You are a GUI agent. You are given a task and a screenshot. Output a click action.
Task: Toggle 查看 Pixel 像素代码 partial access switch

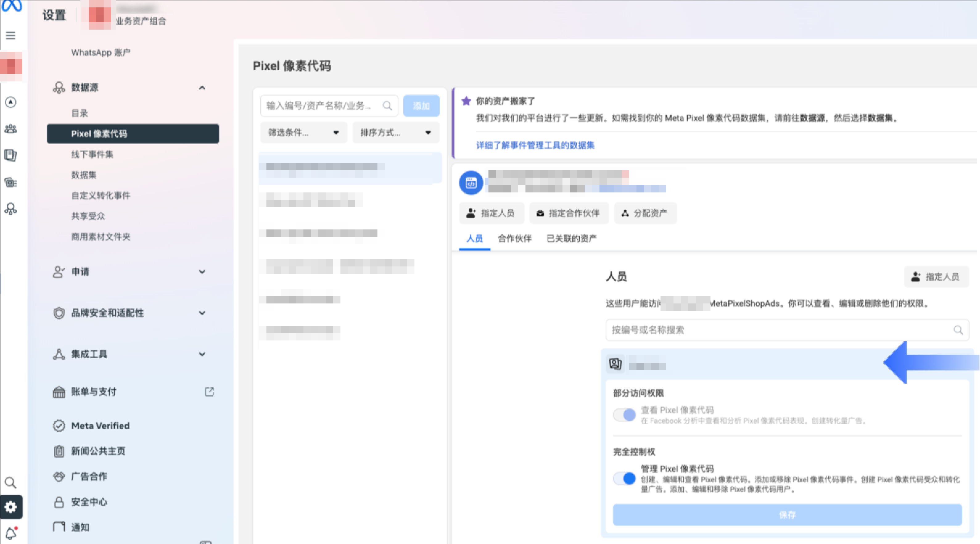[x=624, y=415]
